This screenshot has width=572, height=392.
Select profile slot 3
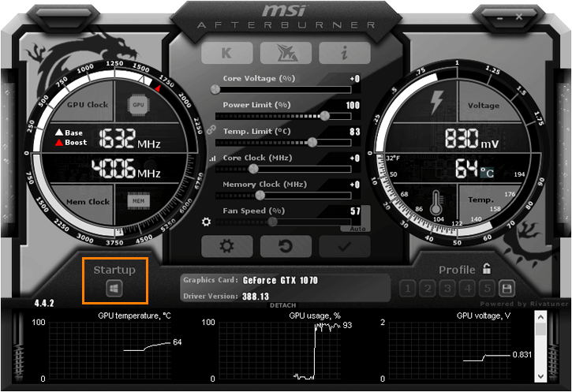click(x=447, y=289)
